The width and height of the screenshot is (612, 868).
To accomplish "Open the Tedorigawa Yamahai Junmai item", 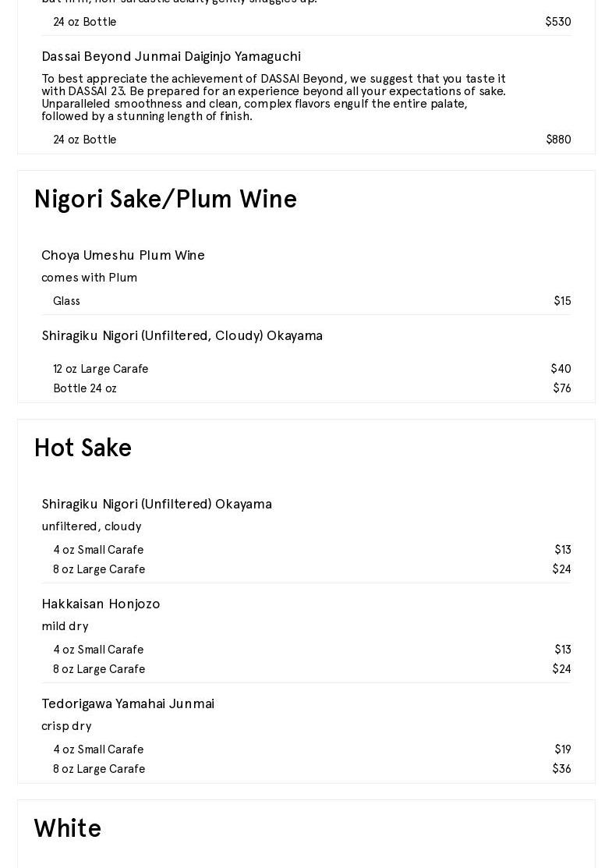I will tap(128, 703).
